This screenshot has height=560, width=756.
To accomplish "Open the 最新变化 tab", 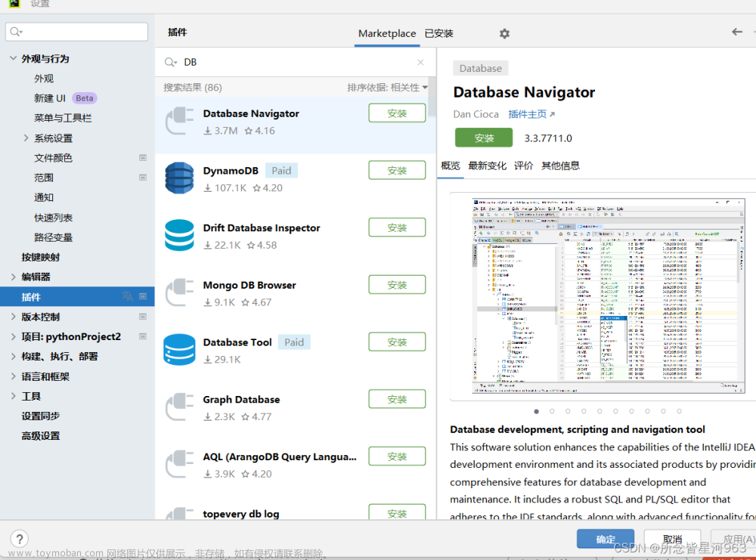I will (x=487, y=166).
